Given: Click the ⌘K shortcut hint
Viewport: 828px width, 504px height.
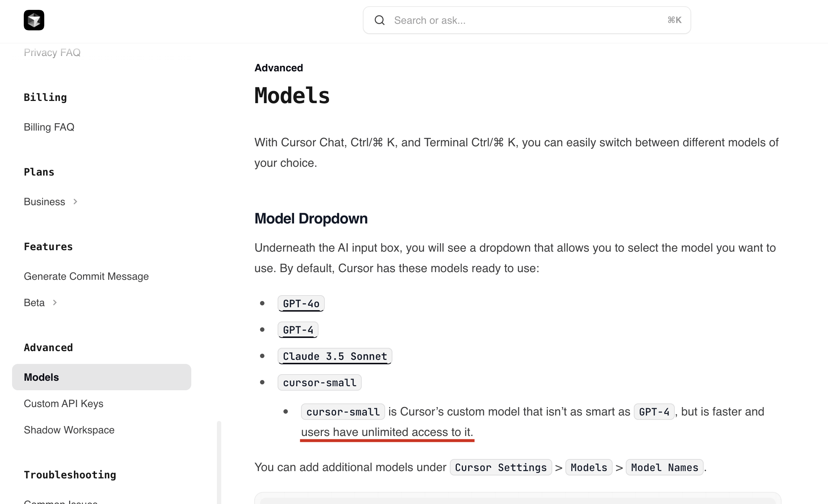Looking at the screenshot, I should point(674,20).
